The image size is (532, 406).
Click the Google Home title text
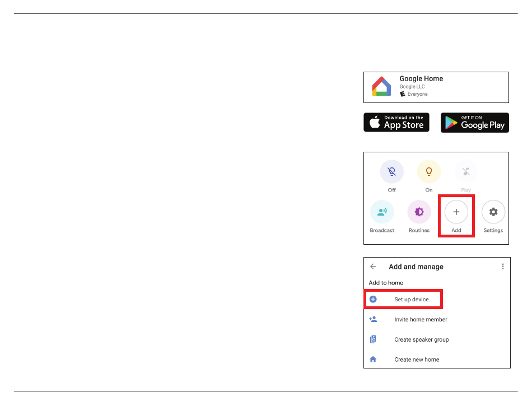[421, 79]
